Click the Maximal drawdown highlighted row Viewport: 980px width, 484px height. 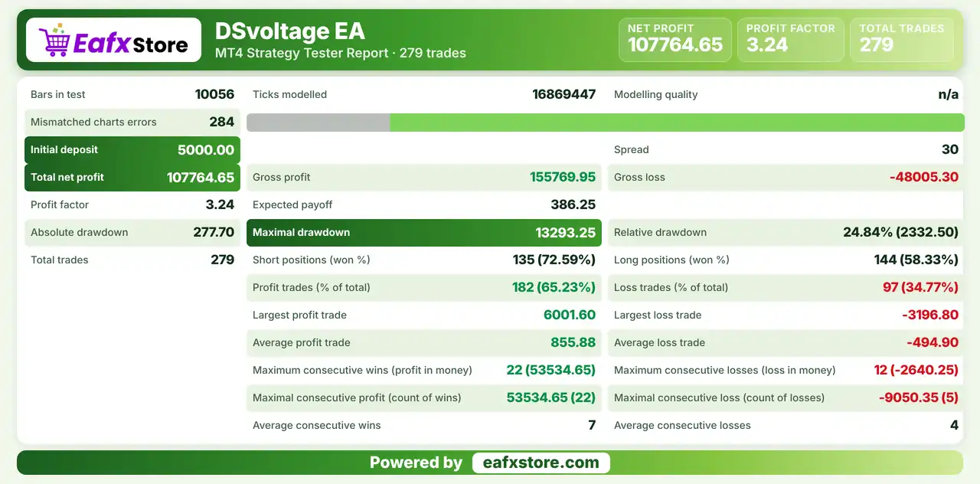tap(424, 233)
